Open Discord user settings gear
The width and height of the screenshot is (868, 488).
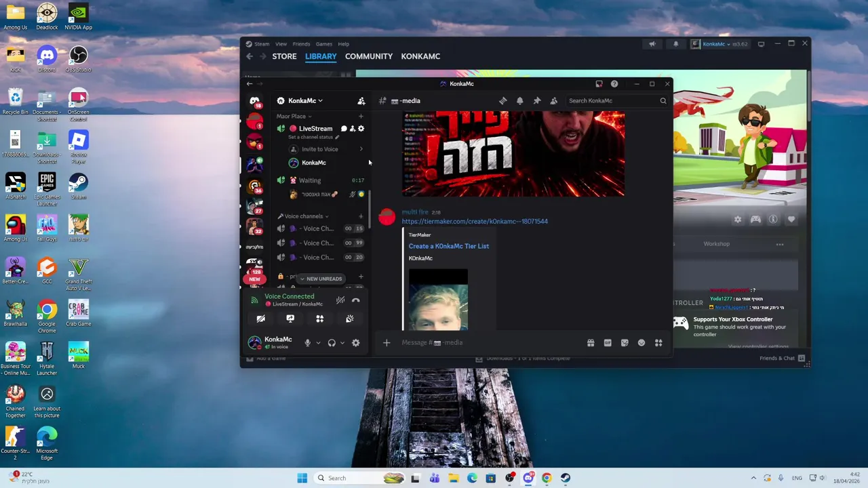pos(355,343)
